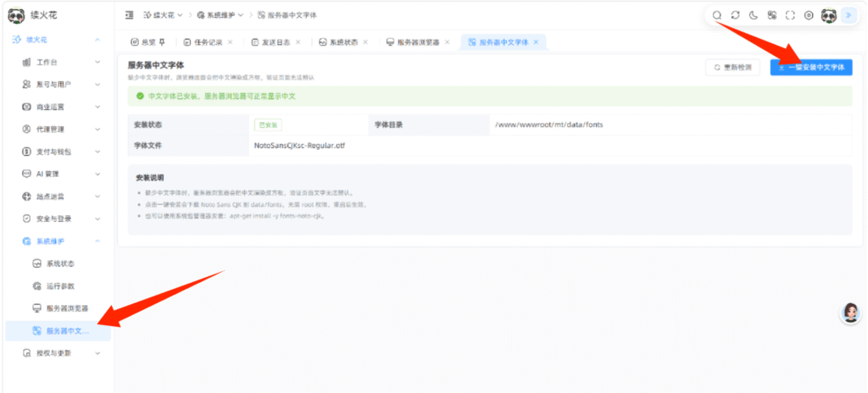The height and width of the screenshot is (393, 868).
Task: Collapse the 系统维护 sidebar group chevron
Action: point(97,241)
